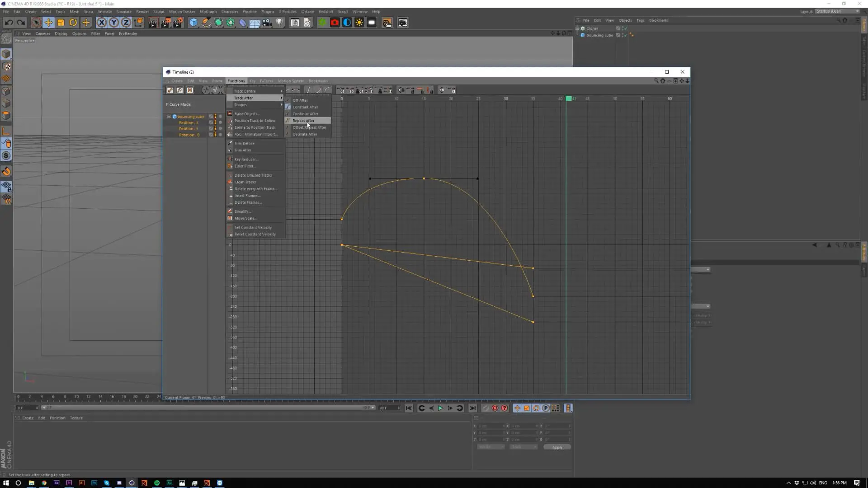This screenshot has width=868, height=488.
Task: Choose Offset Repeat After option
Action: point(308,127)
